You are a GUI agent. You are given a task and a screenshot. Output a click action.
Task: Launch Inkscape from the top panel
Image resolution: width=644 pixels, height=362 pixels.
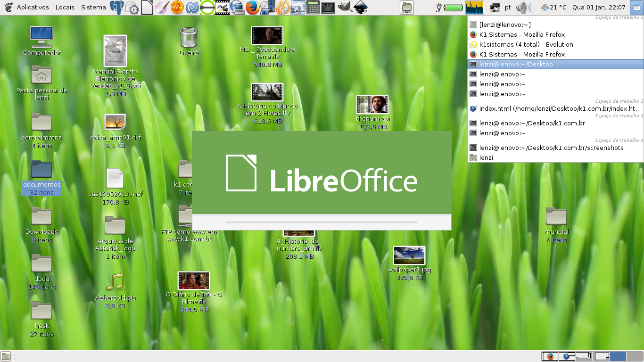pyautogui.click(x=360, y=8)
